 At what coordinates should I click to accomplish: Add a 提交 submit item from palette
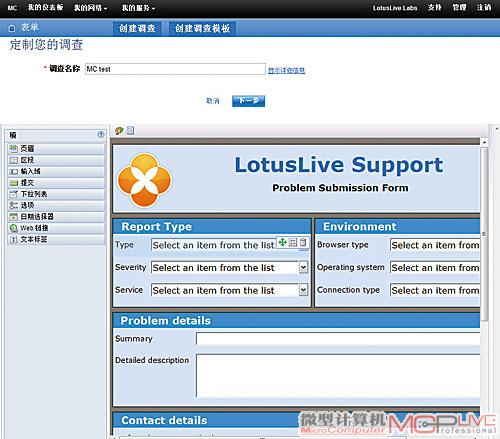pyautogui.click(x=56, y=183)
